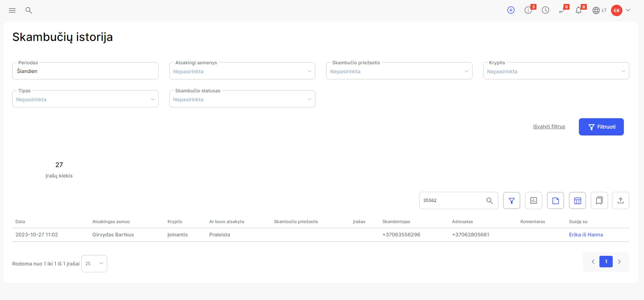The height and width of the screenshot is (300, 644).
Task: Open the Kryptis dropdown
Action: pos(556,71)
